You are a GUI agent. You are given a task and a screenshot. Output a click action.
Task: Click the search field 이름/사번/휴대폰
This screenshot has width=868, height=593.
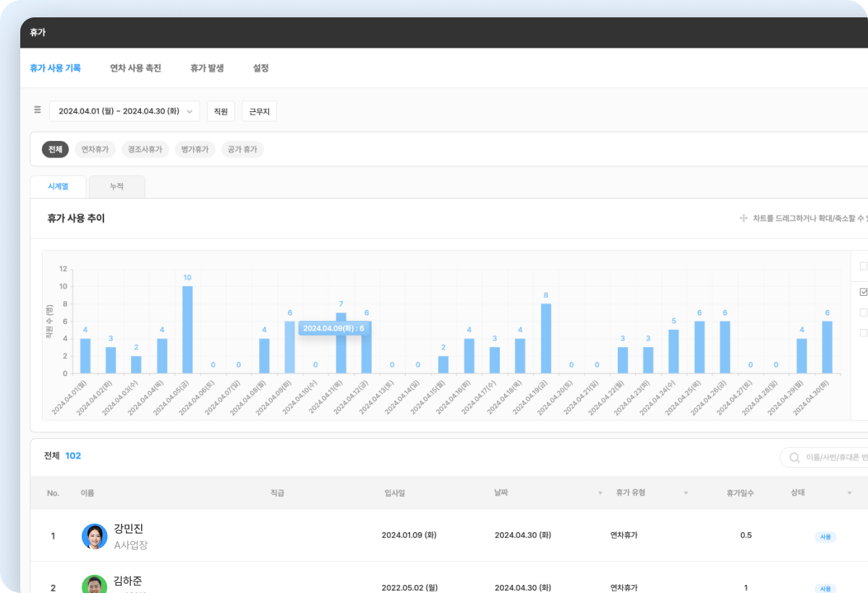click(824, 457)
